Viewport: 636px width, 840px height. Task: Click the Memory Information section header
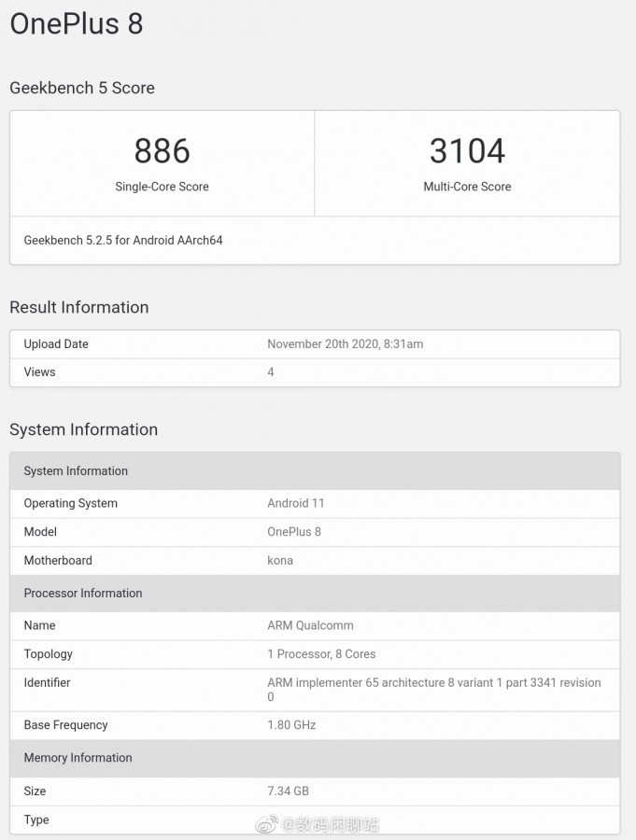pyautogui.click(x=78, y=758)
